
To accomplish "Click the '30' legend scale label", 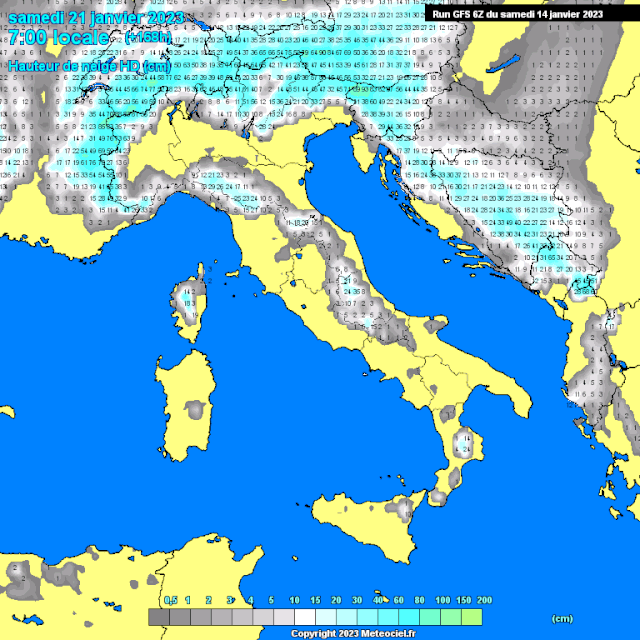I will pyautogui.click(x=357, y=600).
